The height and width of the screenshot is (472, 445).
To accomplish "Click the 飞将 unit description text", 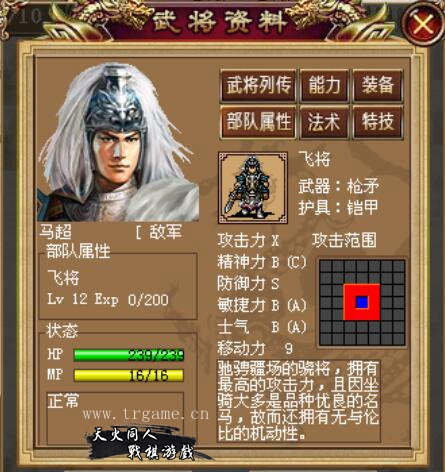I will [299, 401].
